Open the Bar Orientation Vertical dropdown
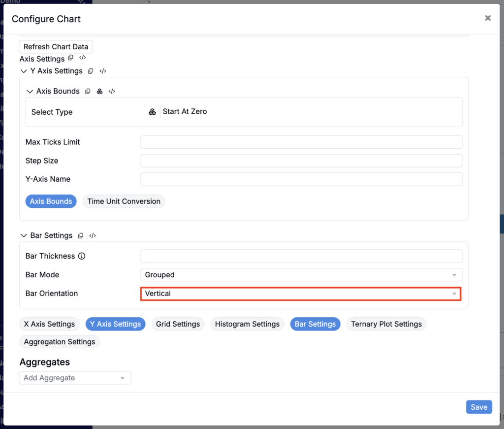This screenshot has height=429, width=504. pyautogui.click(x=301, y=294)
